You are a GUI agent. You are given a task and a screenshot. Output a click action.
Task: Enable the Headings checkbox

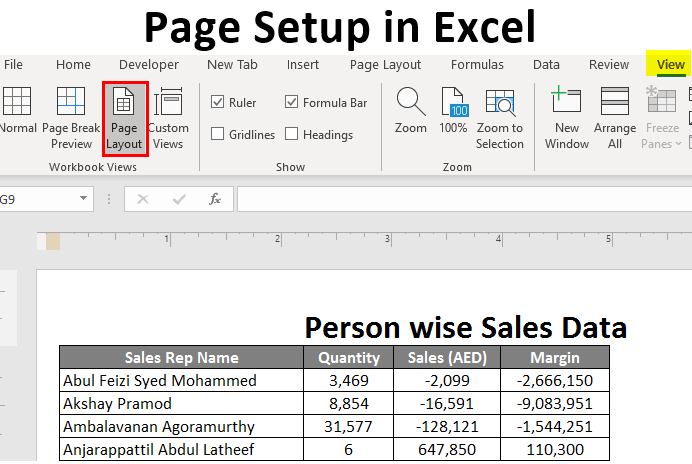(292, 134)
